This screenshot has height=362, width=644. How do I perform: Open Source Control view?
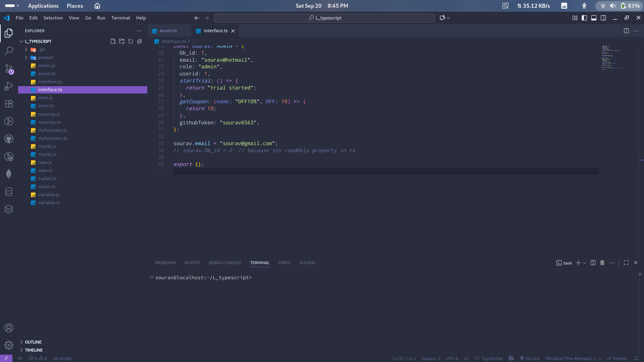point(9,69)
